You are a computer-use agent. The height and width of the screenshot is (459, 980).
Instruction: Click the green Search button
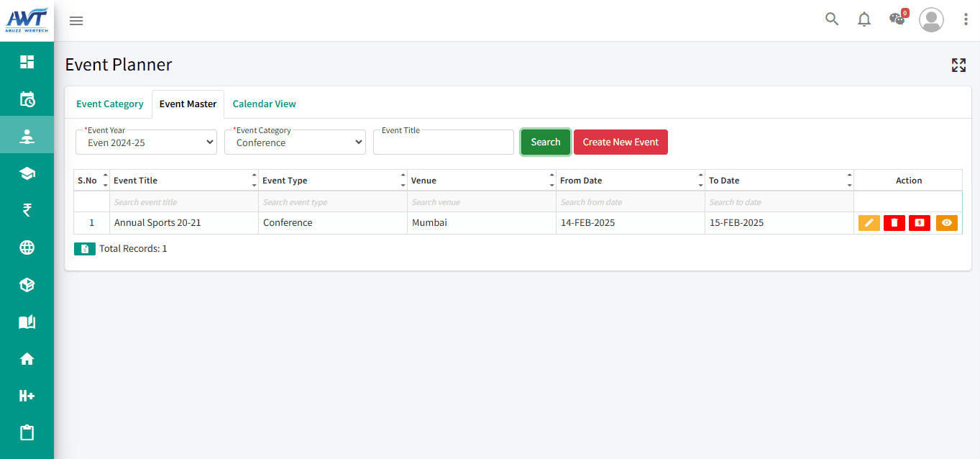coord(545,142)
